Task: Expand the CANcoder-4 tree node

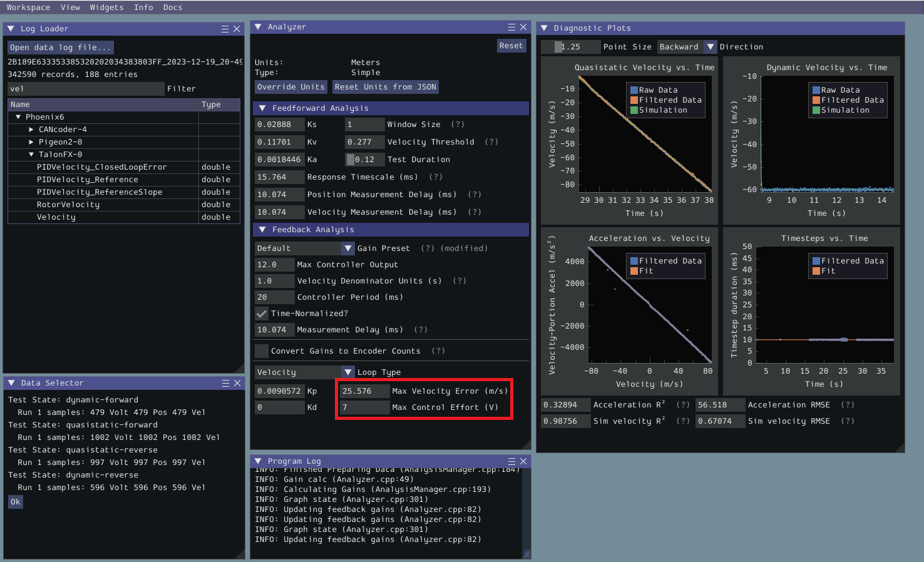Action: [x=31, y=130]
